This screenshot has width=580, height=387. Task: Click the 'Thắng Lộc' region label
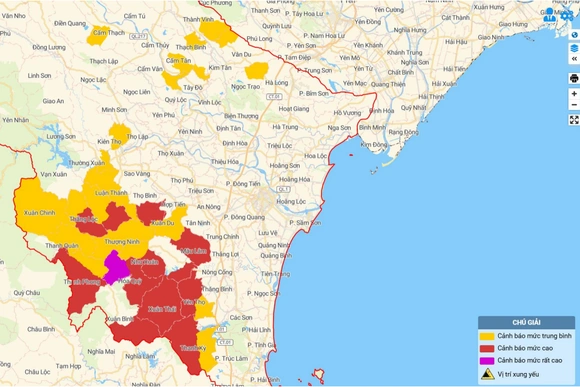(x=84, y=219)
